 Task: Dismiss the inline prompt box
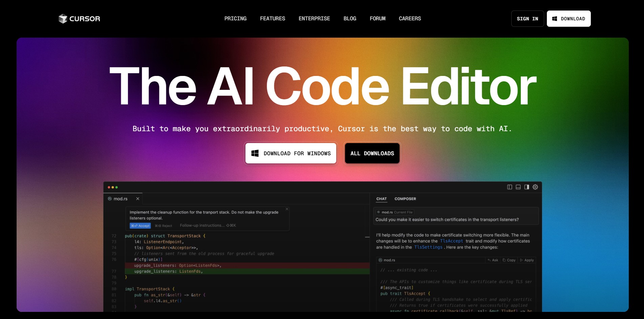coord(287,209)
